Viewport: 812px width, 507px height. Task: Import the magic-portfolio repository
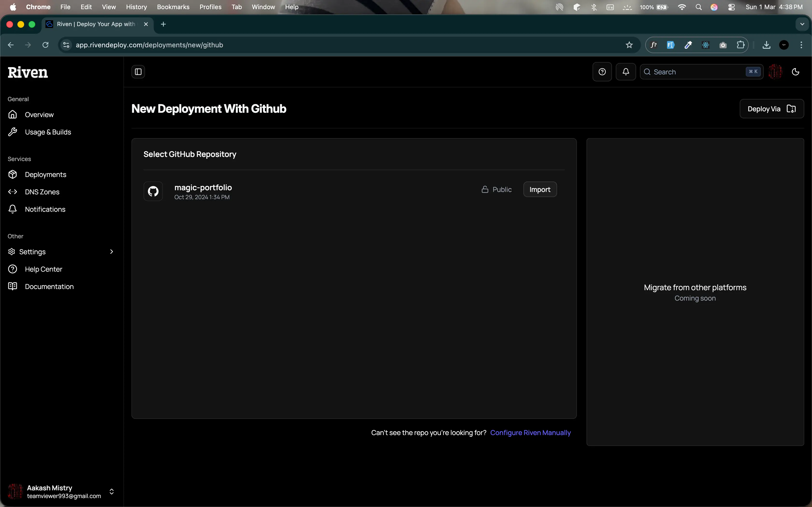click(x=540, y=189)
